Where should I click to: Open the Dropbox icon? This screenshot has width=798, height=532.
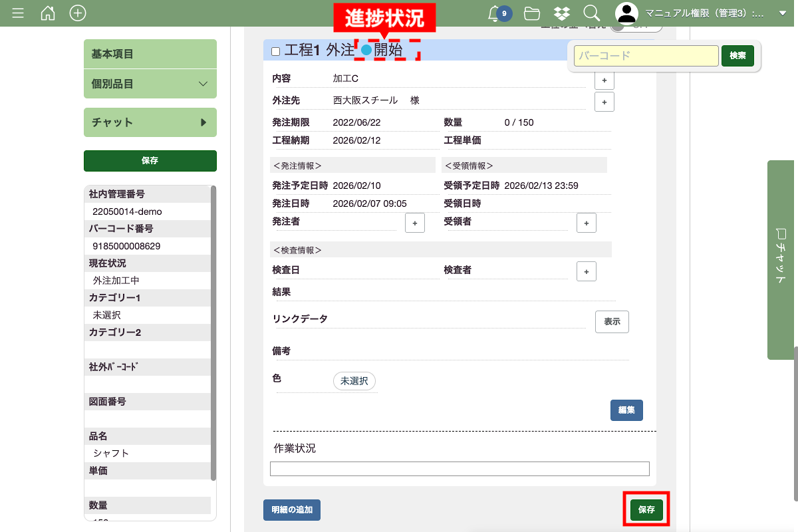coord(562,13)
